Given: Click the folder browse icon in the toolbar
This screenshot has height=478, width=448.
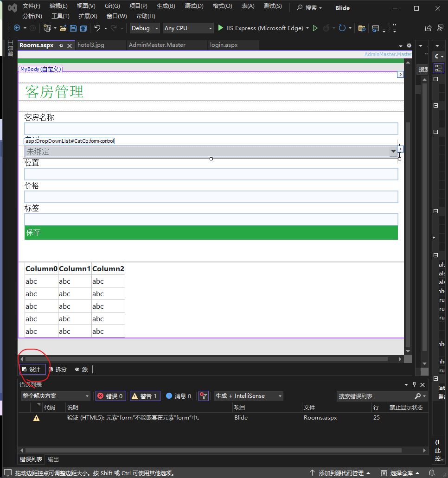Looking at the screenshot, I should [362, 28].
